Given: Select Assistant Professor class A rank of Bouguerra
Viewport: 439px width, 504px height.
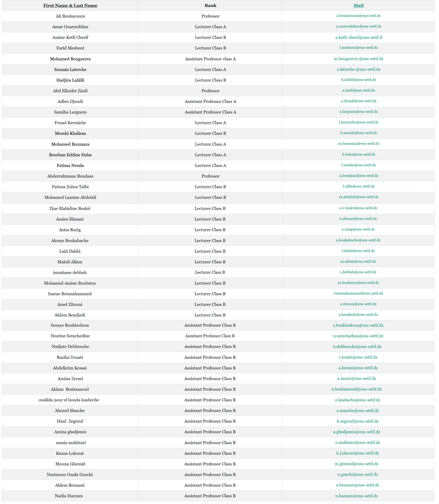Looking at the screenshot, I should pos(210,59).
